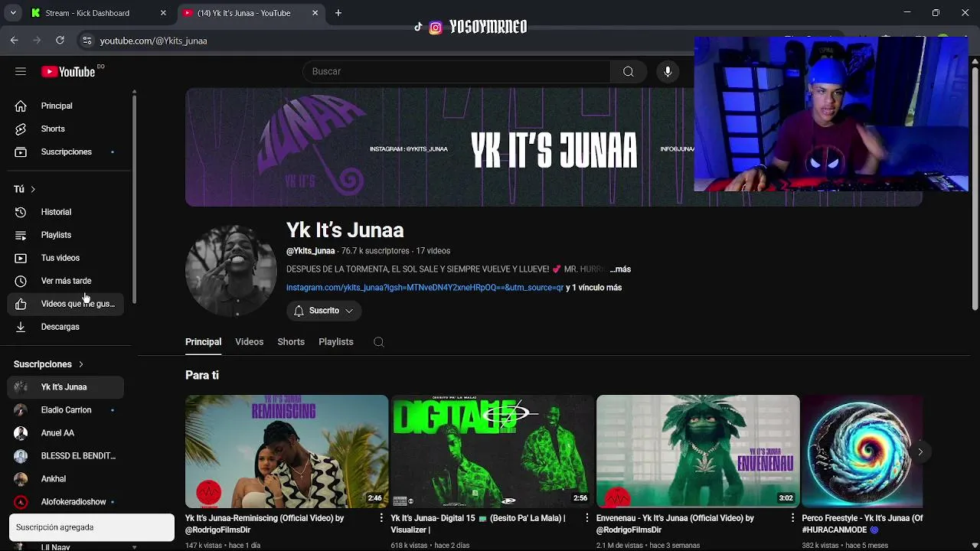Expand the Suscripciones section header
Image resolution: width=980 pixels, height=551 pixels.
[48, 364]
